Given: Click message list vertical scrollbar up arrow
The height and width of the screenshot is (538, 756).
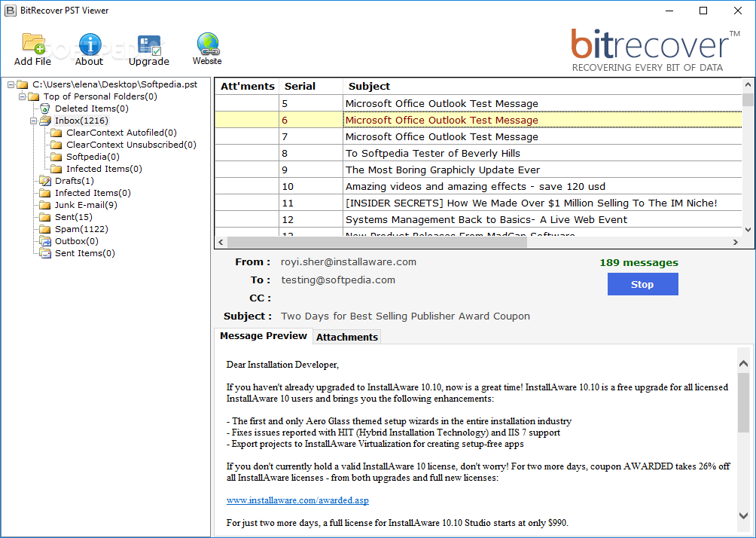Looking at the screenshot, I should pos(748,85).
